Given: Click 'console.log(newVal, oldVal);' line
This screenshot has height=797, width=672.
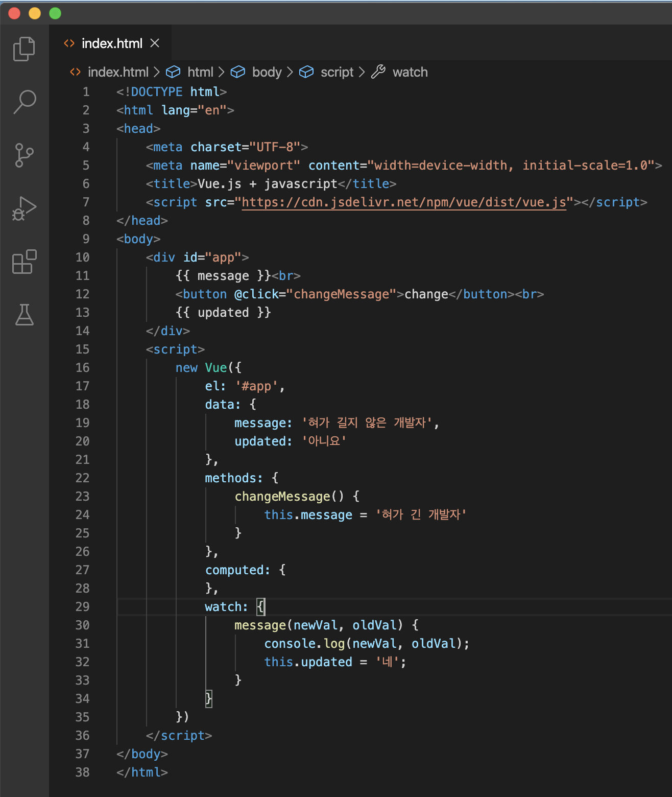Looking at the screenshot, I should pos(367,644).
